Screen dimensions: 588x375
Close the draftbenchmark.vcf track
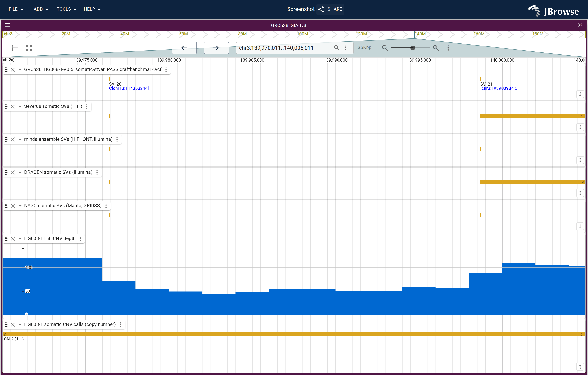point(13,70)
